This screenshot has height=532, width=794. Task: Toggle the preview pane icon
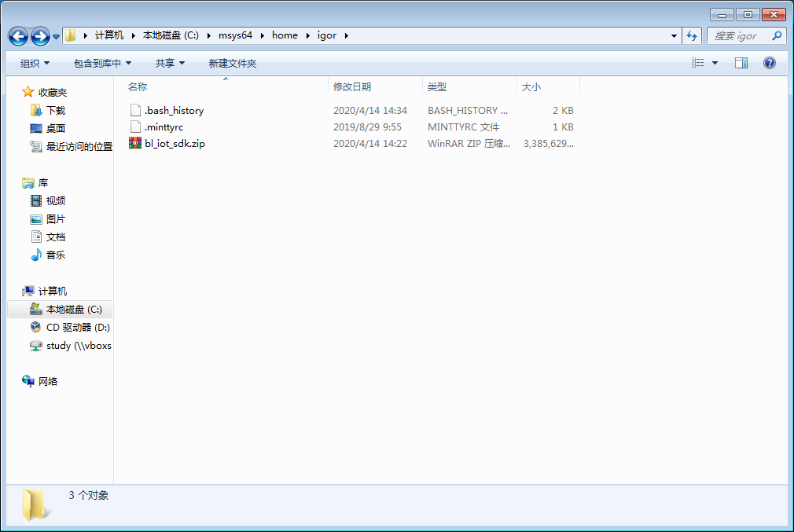coord(741,63)
